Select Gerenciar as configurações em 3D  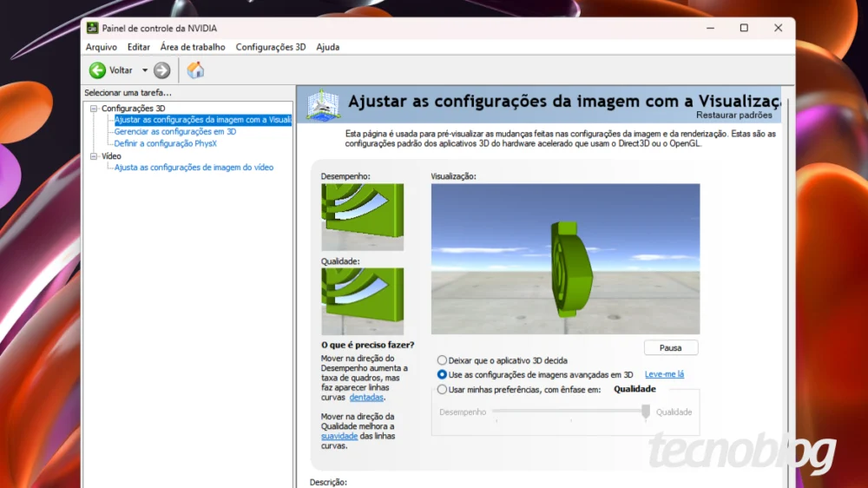pyautogui.click(x=175, y=132)
